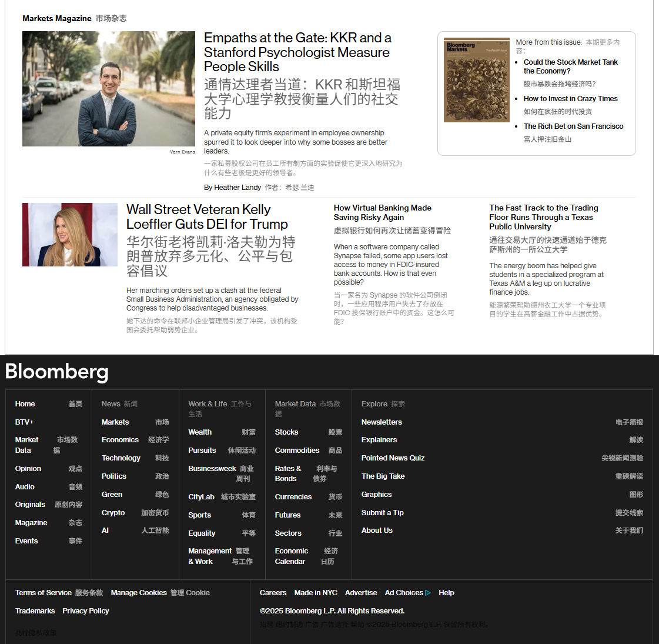659x644 pixels.
Task: Click the Work & Life column heading
Action: pos(208,404)
